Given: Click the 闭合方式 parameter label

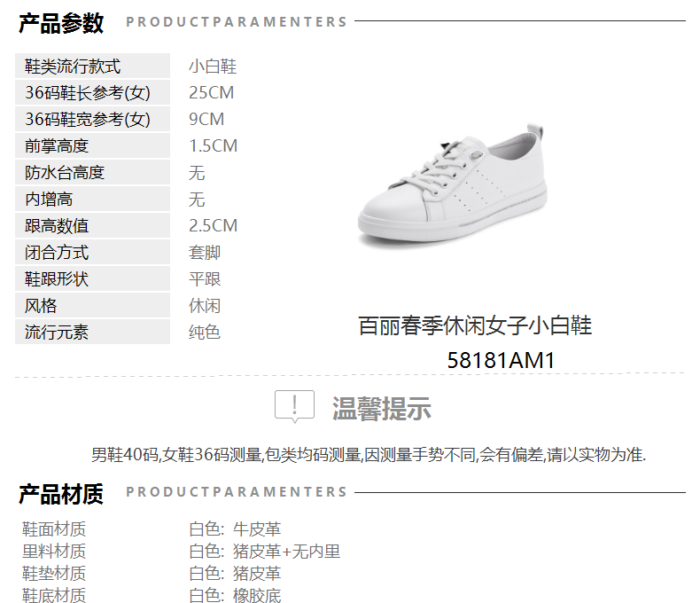Looking at the screenshot, I should pyautogui.click(x=57, y=253).
